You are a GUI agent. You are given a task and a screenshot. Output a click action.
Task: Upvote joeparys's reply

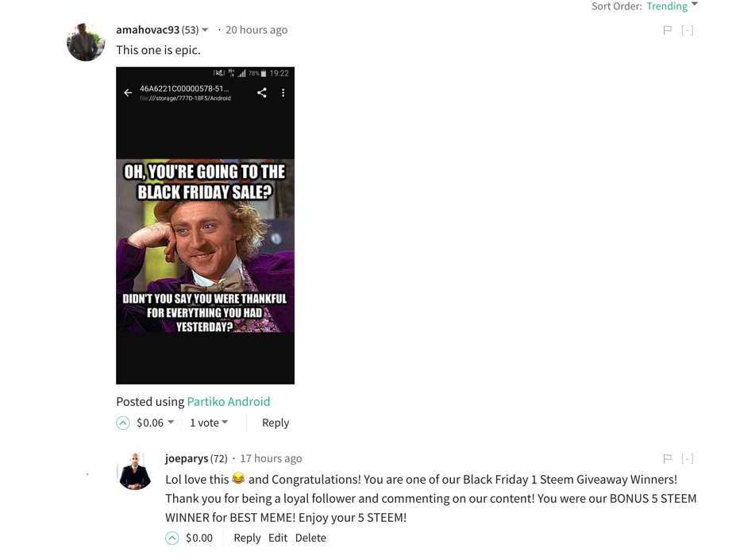[x=172, y=539]
